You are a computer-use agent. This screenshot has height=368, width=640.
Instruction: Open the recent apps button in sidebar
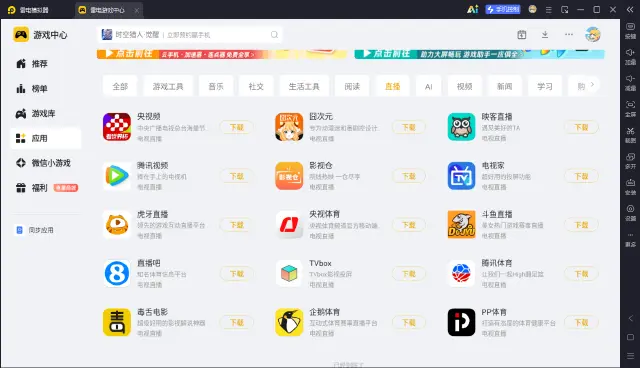630,356
